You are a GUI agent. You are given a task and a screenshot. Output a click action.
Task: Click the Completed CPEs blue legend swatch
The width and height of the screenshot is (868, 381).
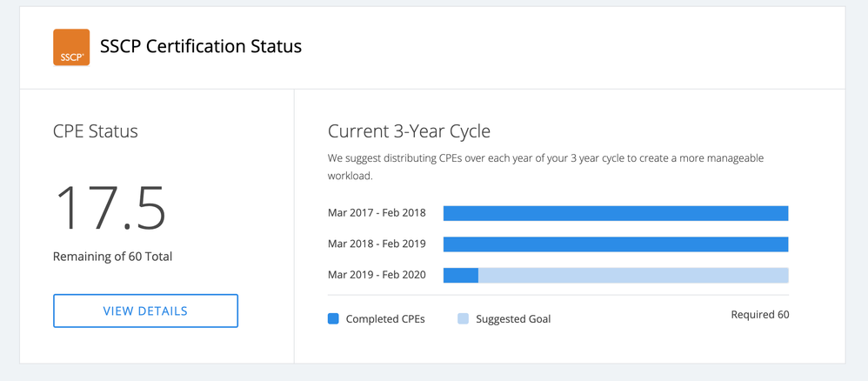[x=333, y=318]
